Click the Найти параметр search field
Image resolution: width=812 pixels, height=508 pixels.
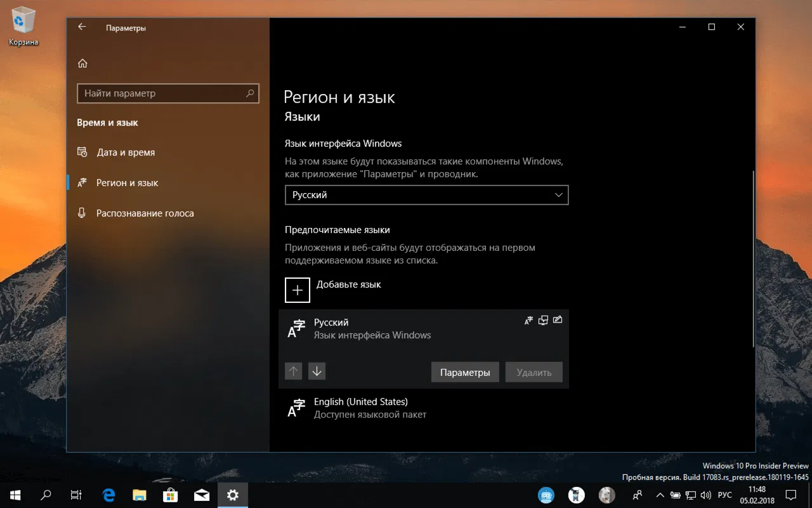[x=167, y=93]
